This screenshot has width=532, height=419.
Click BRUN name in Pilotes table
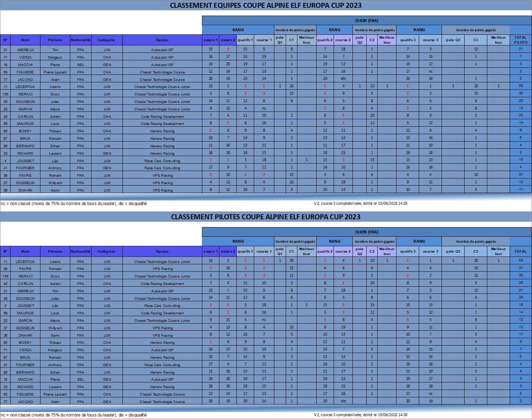pos(25,357)
